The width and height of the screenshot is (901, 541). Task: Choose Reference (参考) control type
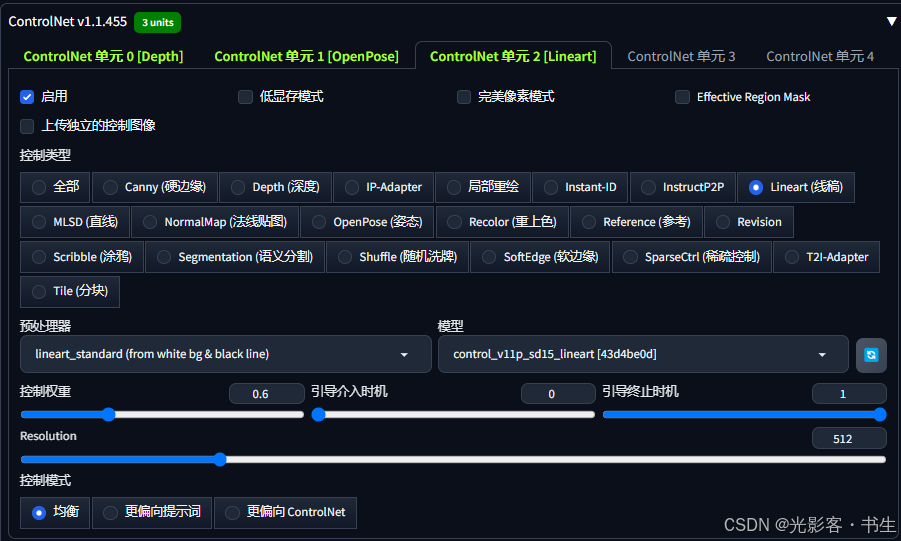coord(636,222)
